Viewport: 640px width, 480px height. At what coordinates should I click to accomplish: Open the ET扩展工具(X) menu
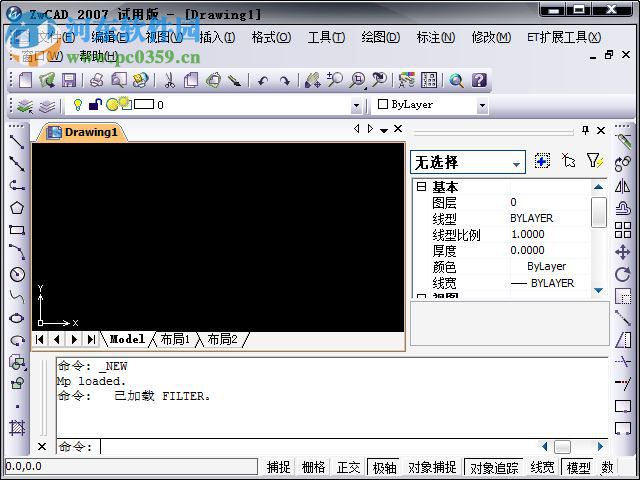click(x=564, y=38)
